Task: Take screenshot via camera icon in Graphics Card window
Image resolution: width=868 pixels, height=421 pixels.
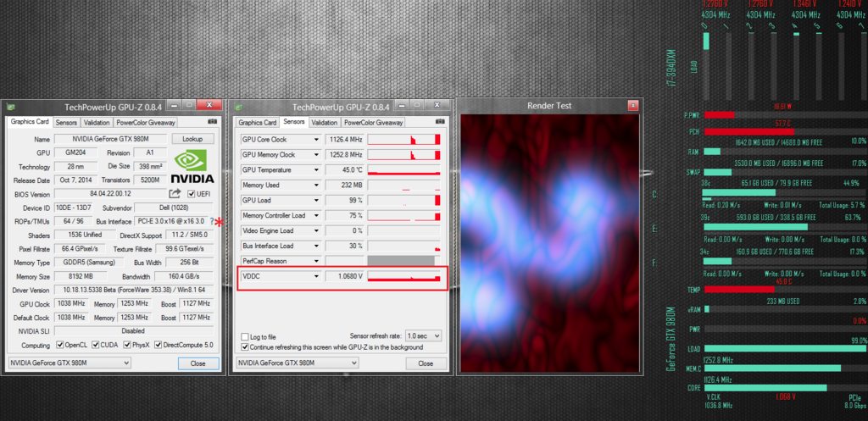Action: point(212,122)
